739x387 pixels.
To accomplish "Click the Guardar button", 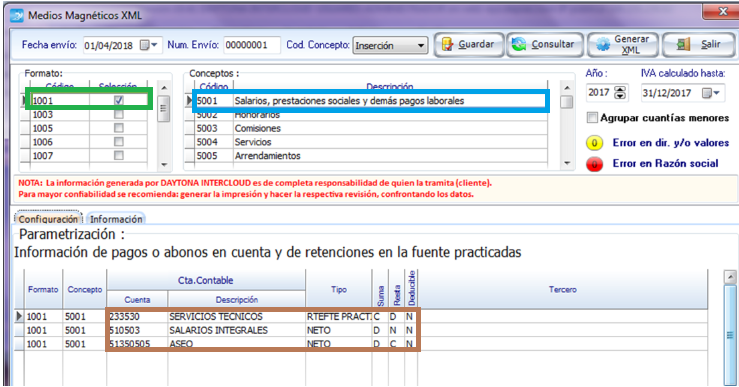I will click(x=469, y=45).
